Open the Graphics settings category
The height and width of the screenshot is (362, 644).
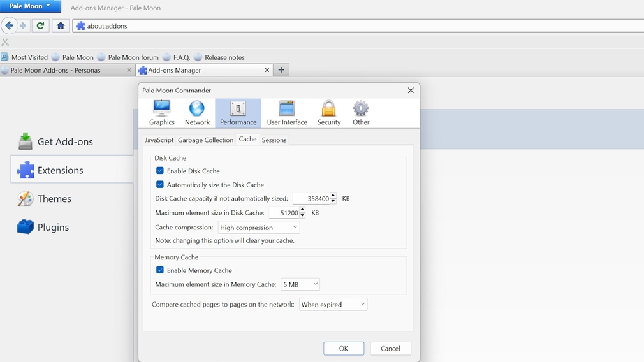click(162, 113)
